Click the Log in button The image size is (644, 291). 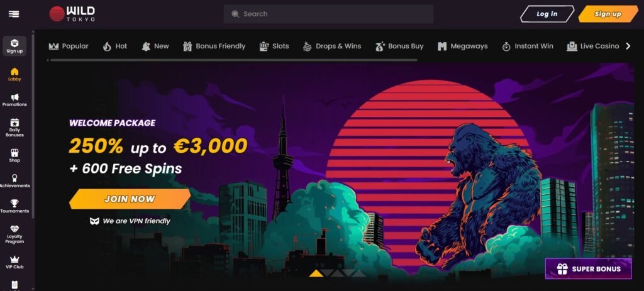click(x=547, y=14)
